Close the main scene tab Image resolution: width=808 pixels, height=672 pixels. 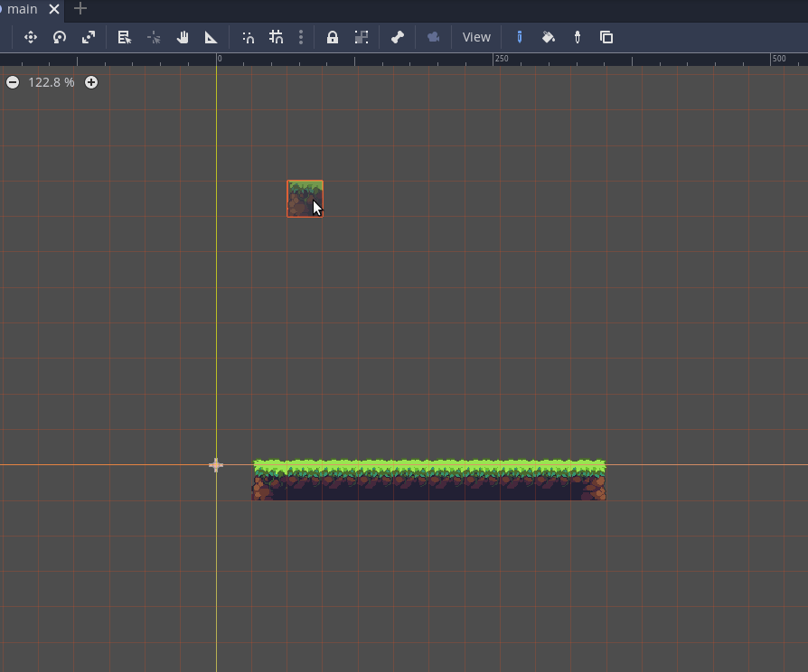tap(54, 9)
